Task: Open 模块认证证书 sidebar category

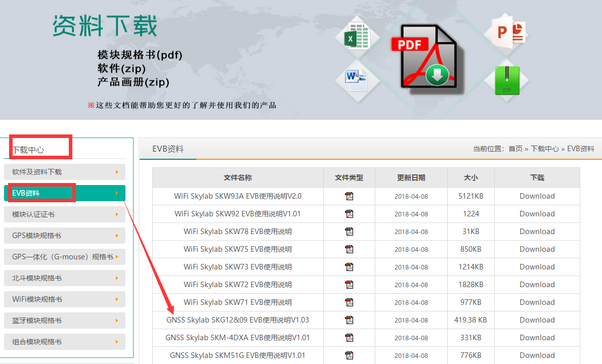Action: coord(33,214)
